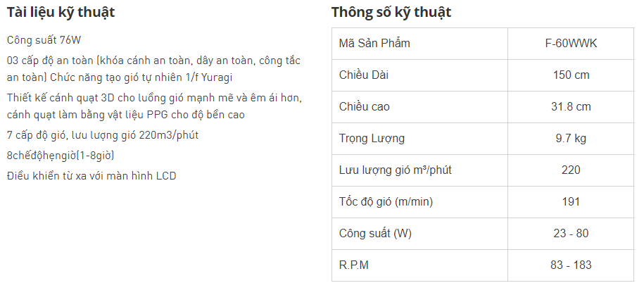Screen dimensions: 644x283
Task: Click the 'Thiết kế cánh quạt 3D' paragraph
Action: [x=154, y=106]
